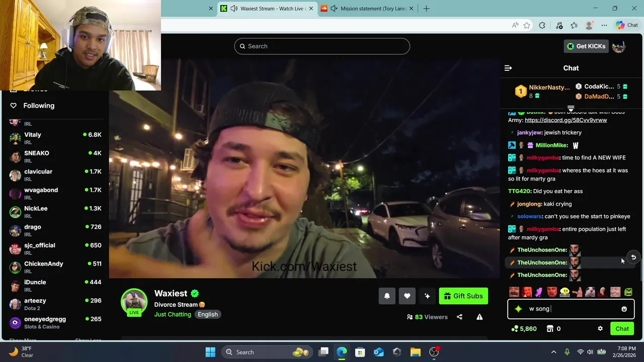
Task: Click the notification bell icon for Waxiest
Action: (x=387, y=296)
